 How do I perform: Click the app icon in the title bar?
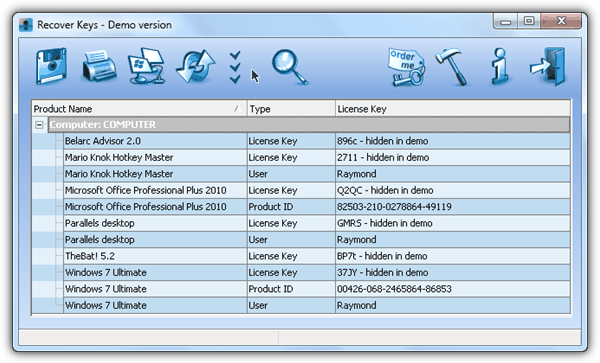[x=26, y=25]
